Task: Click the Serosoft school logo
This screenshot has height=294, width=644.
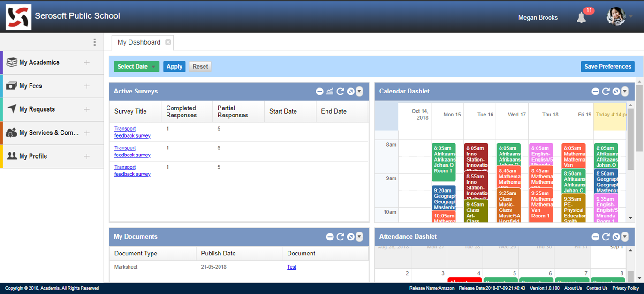Action: 19,17
